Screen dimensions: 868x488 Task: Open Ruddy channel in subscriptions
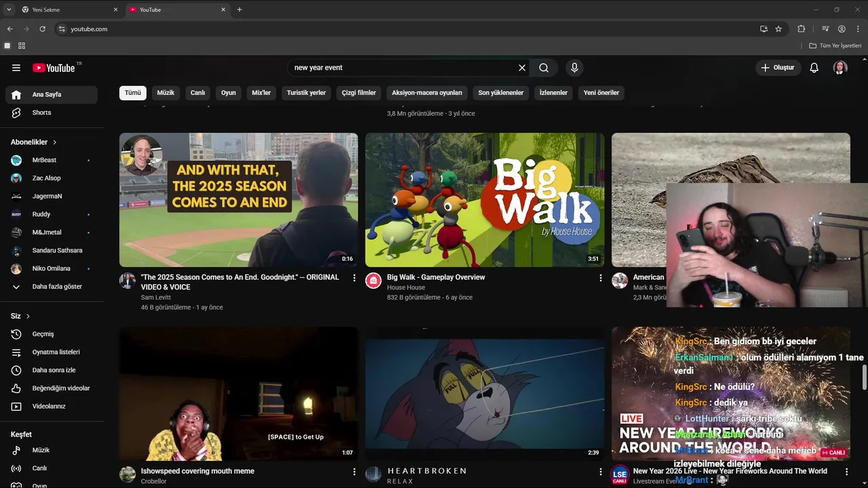(x=52, y=214)
